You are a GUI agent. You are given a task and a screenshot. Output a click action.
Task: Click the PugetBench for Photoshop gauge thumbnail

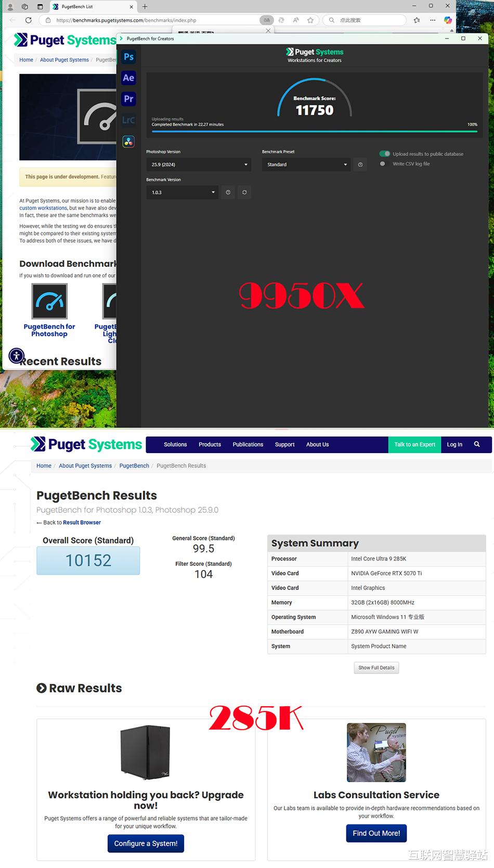click(49, 301)
